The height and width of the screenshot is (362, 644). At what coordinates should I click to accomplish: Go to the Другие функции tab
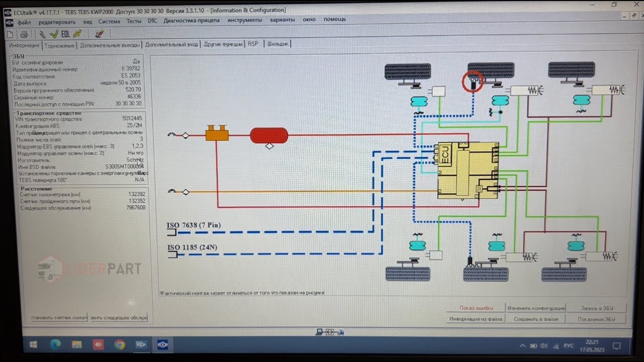pyautogui.click(x=223, y=44)
